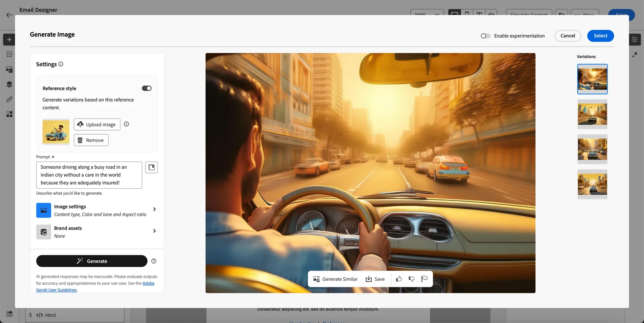The image size is (644, 323).
Task: Click the reference image thumbnail
Action: [x=56, y=132]
